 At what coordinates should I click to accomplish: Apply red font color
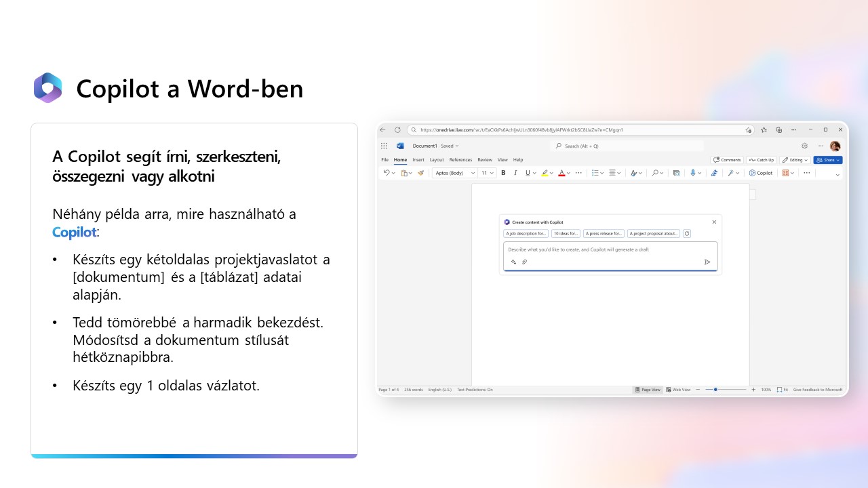(561, 173)
